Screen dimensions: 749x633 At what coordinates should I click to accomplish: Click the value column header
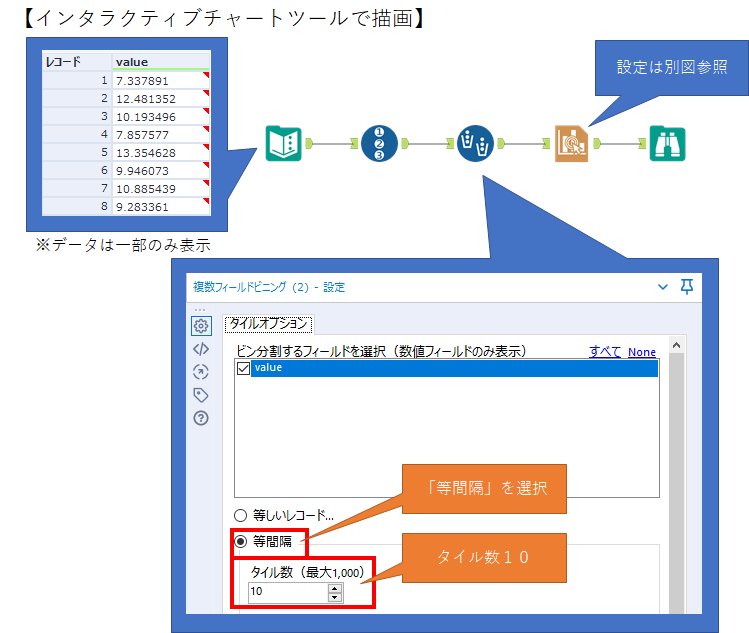(161, 62)
